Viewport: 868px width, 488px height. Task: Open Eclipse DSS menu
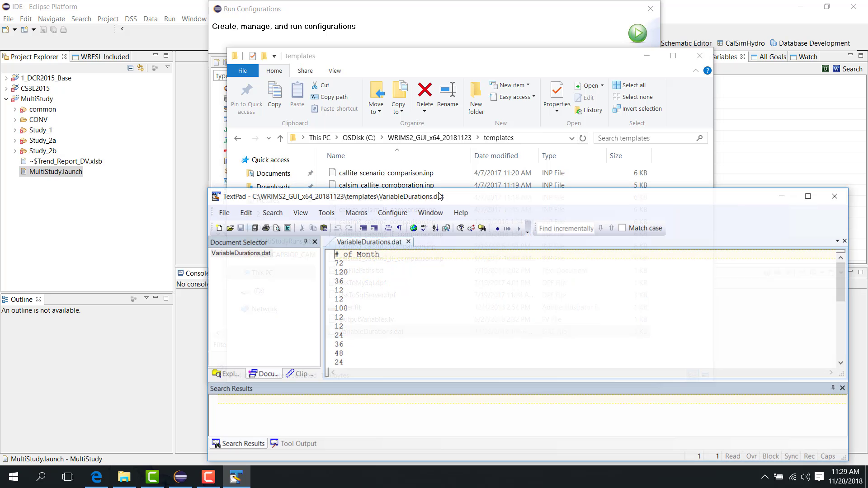131,19
